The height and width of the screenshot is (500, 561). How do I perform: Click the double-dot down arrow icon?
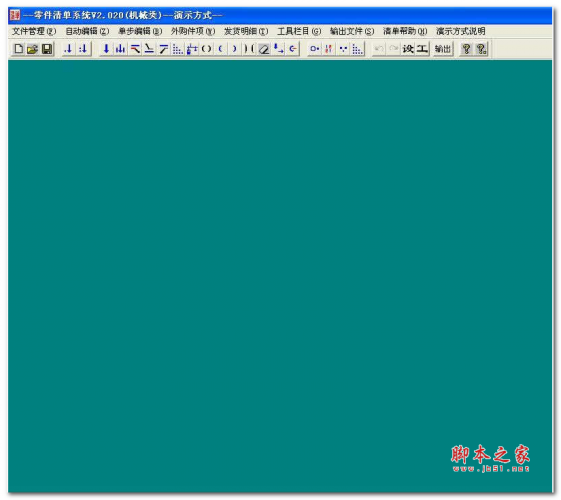coord(83,49)
